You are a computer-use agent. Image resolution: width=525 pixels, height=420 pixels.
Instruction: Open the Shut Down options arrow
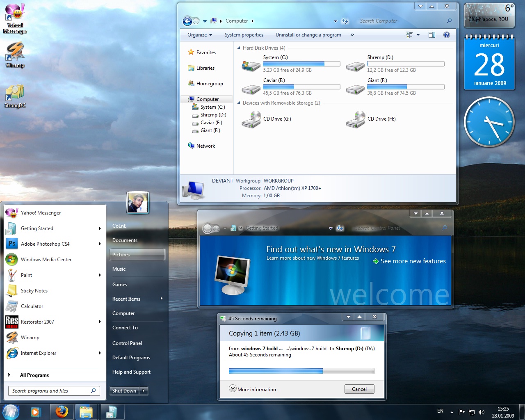(144, 391)
